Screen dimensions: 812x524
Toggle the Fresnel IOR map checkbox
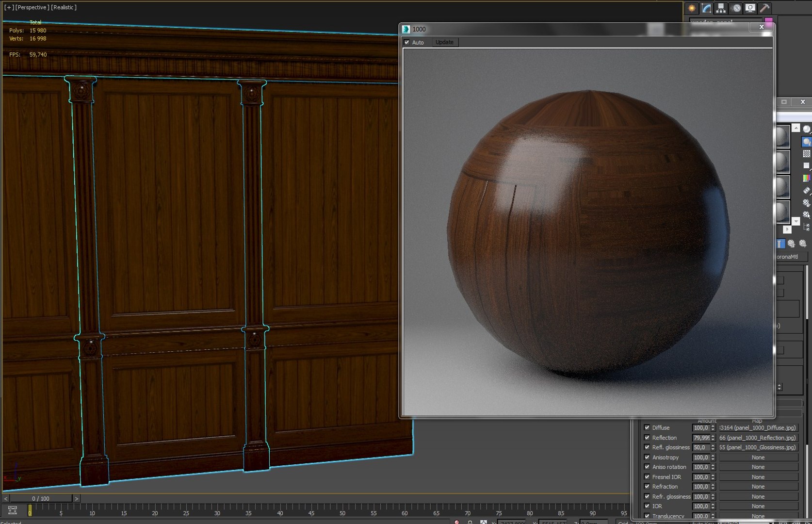click(647, 477)
